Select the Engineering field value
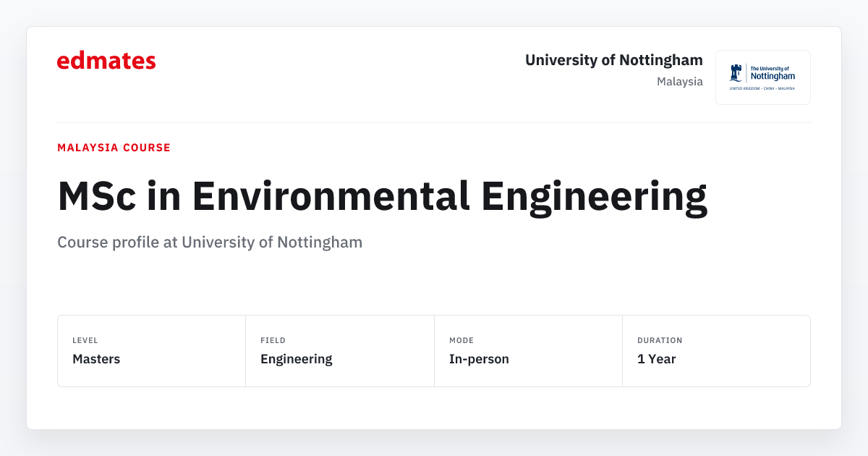The width and height of the screenshot is (868, 456). click(x=297, y=359)
